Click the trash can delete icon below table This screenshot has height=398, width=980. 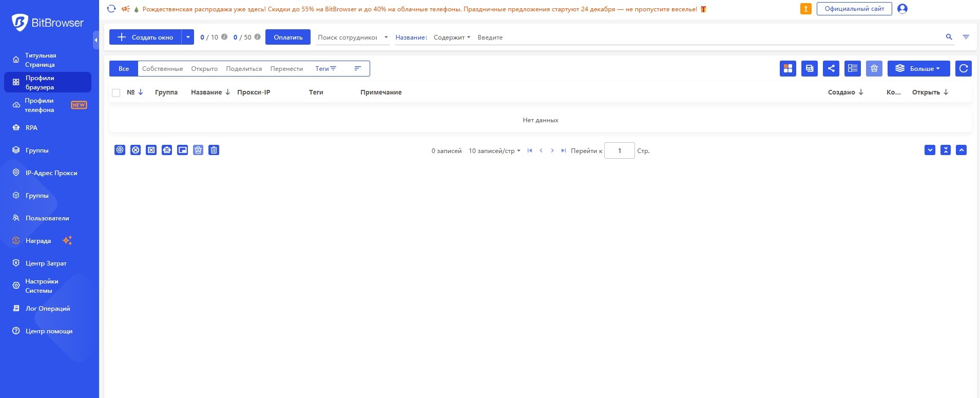click(x=214, y=150)
